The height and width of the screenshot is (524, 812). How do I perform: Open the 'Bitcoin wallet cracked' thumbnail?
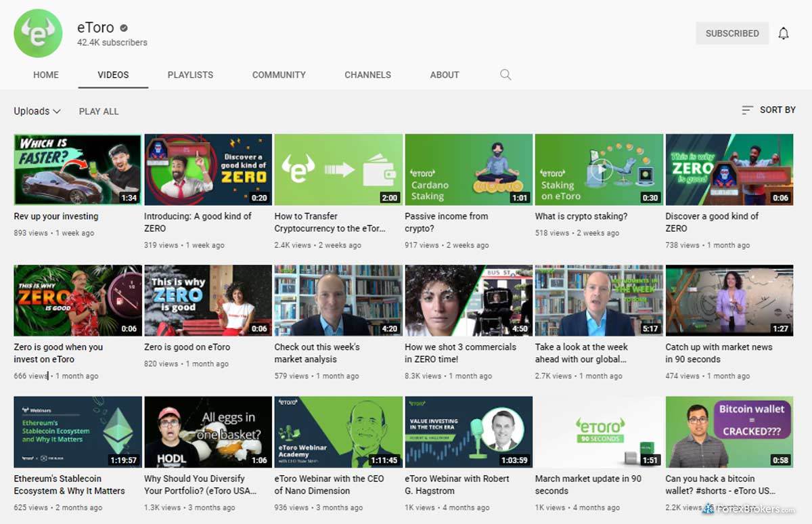point(729,432)
